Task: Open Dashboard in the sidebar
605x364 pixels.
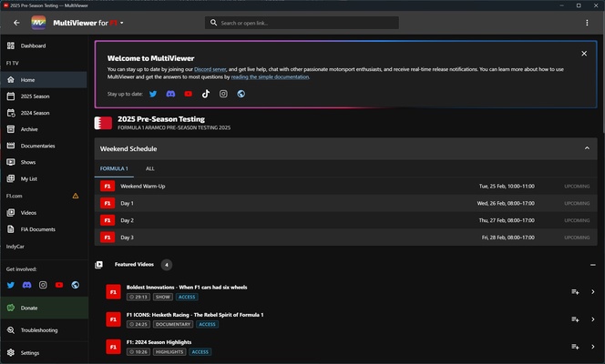Action: click(x=44, y=45)
